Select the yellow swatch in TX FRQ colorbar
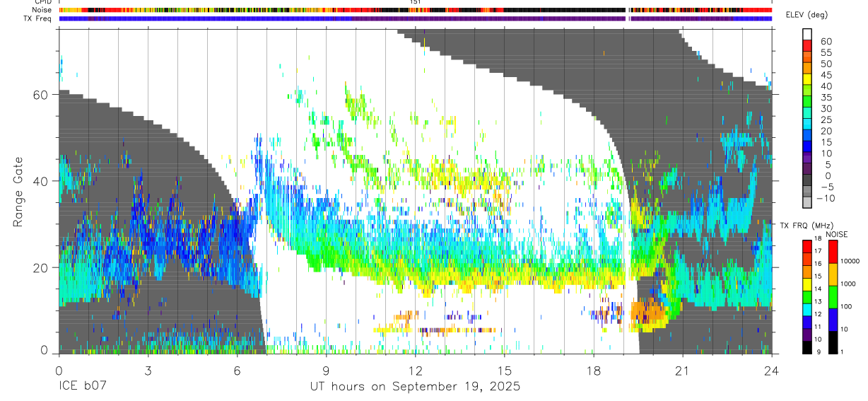868x401 pixels. tap(807, 284)
